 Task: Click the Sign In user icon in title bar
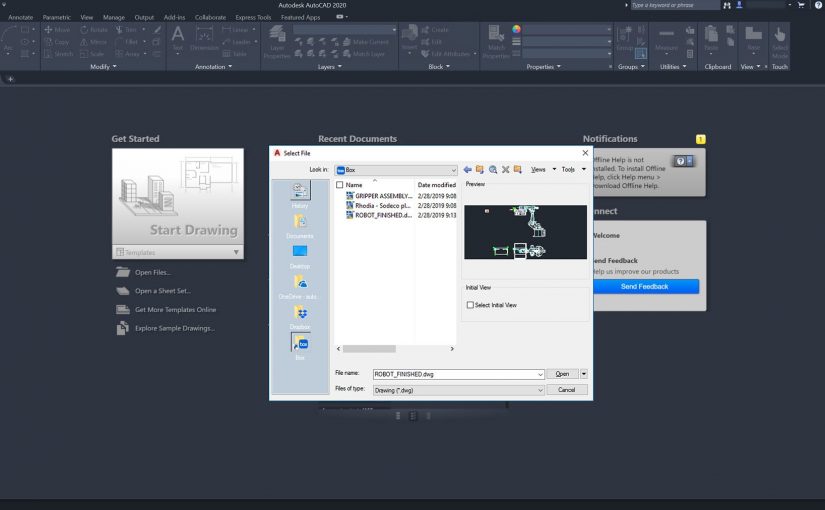point(739,5)
